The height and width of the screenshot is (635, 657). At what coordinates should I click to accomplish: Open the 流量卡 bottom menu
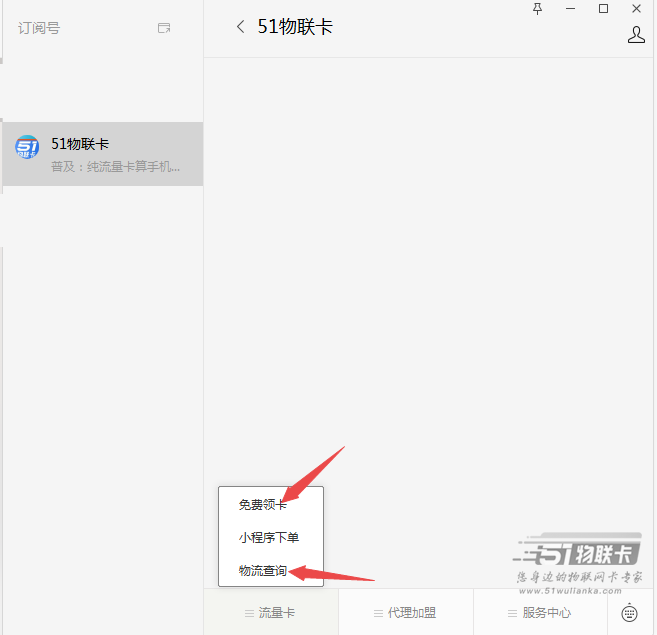click(x=271, y=613)
